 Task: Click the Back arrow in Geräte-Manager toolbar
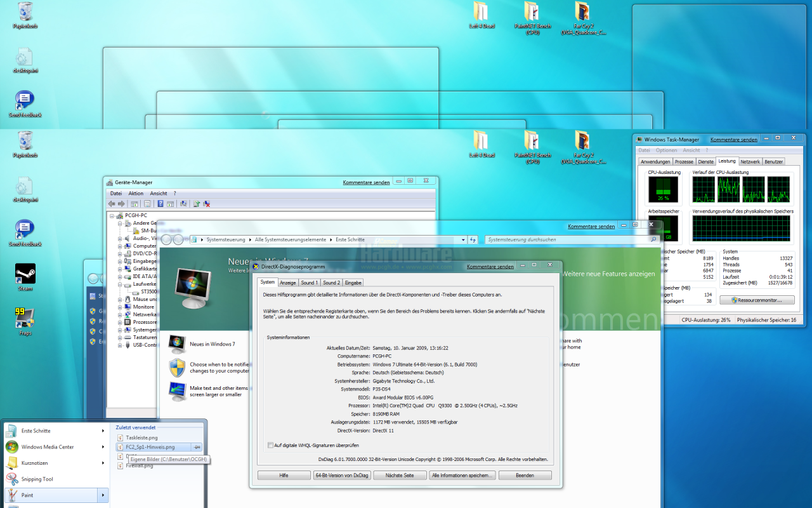[x=112, y=204]
